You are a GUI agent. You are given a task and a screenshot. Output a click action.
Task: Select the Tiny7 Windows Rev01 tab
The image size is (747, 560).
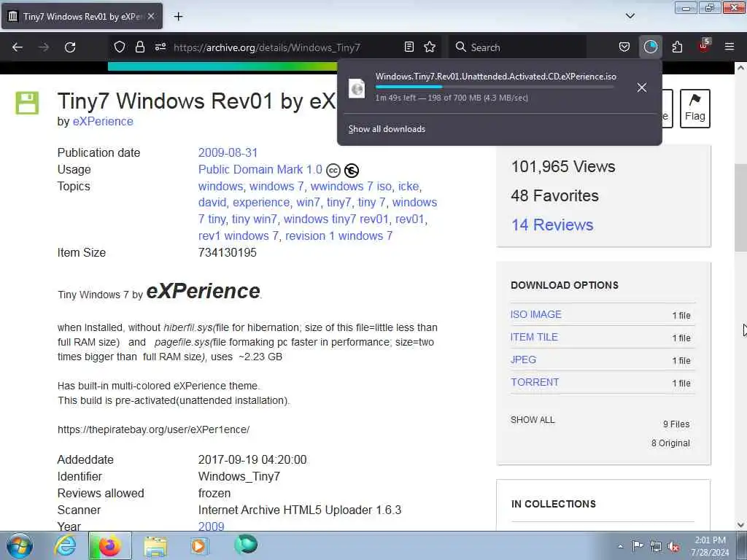pyautogui.click(x=82, y=16)
